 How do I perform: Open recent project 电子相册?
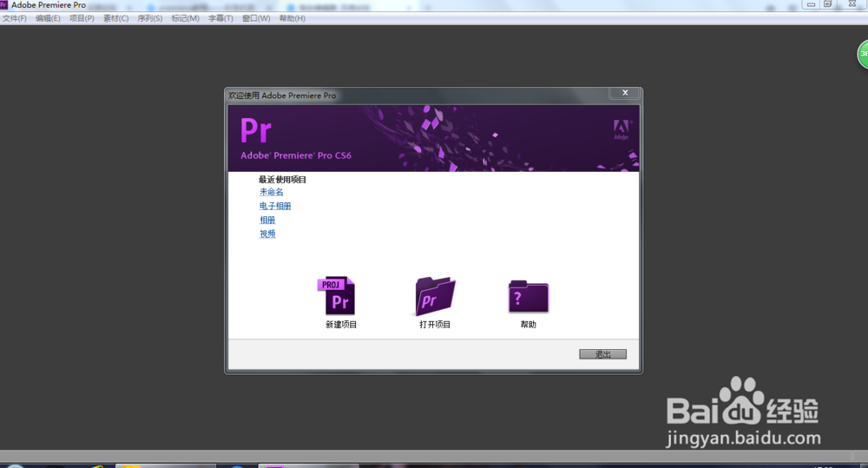click(x=275, y=206)
